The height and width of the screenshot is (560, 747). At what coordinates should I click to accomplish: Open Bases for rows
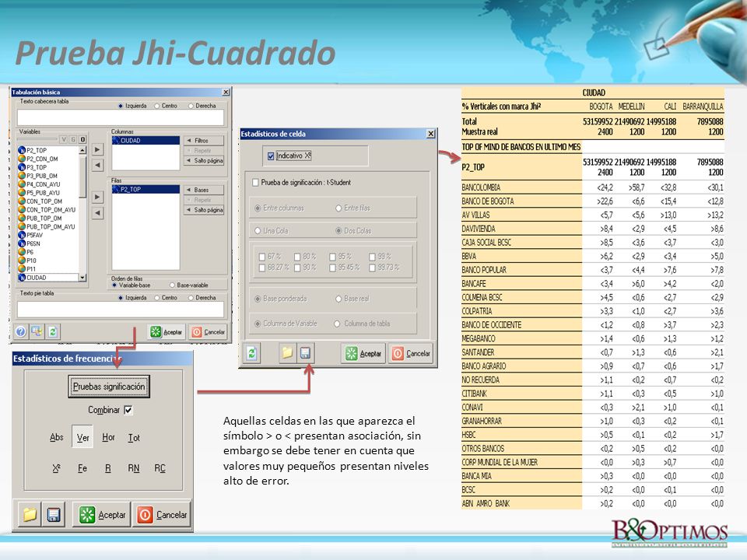point(203,190)
